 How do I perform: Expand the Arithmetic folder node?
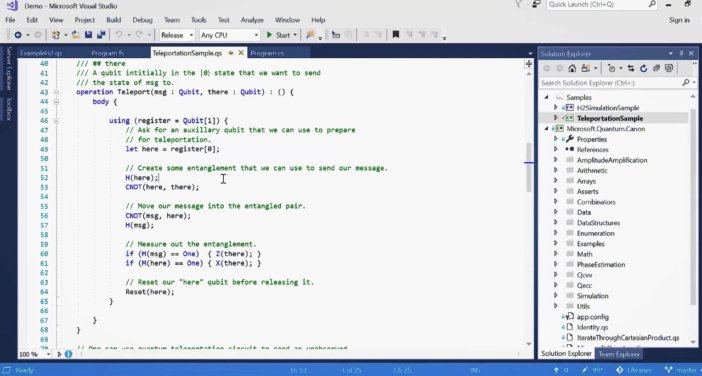(556, 170)
